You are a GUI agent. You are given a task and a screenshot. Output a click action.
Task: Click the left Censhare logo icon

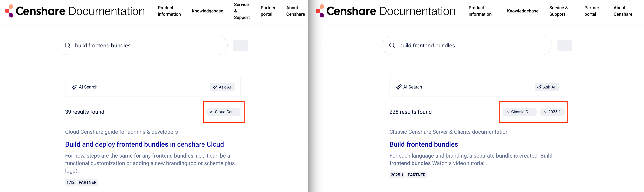9,11
